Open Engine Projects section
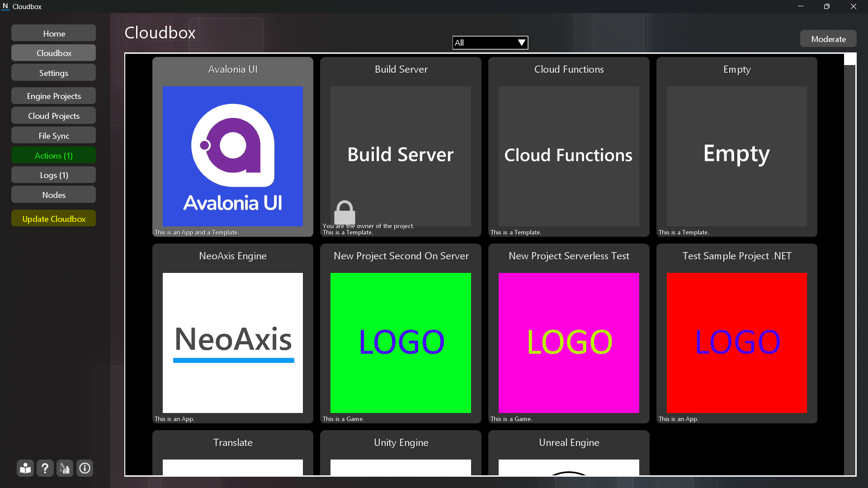Screen dimensions: 868x488 pyautogui.click(x=54, y=96)
